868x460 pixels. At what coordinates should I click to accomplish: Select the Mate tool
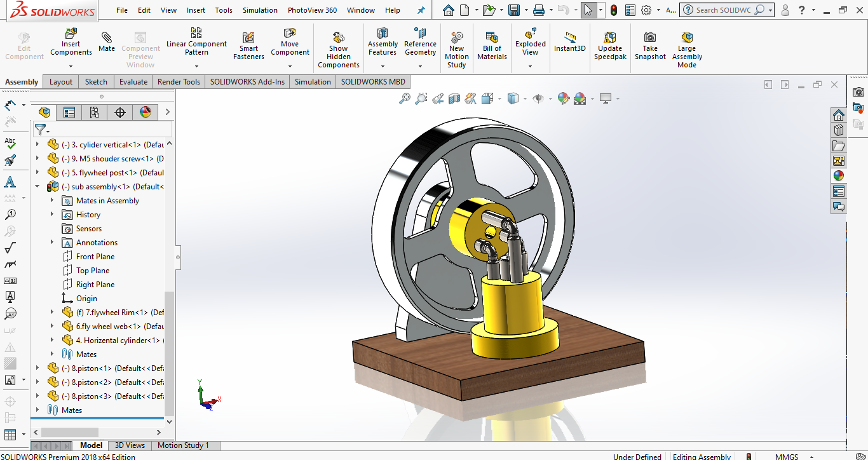(x=107, y=41)
